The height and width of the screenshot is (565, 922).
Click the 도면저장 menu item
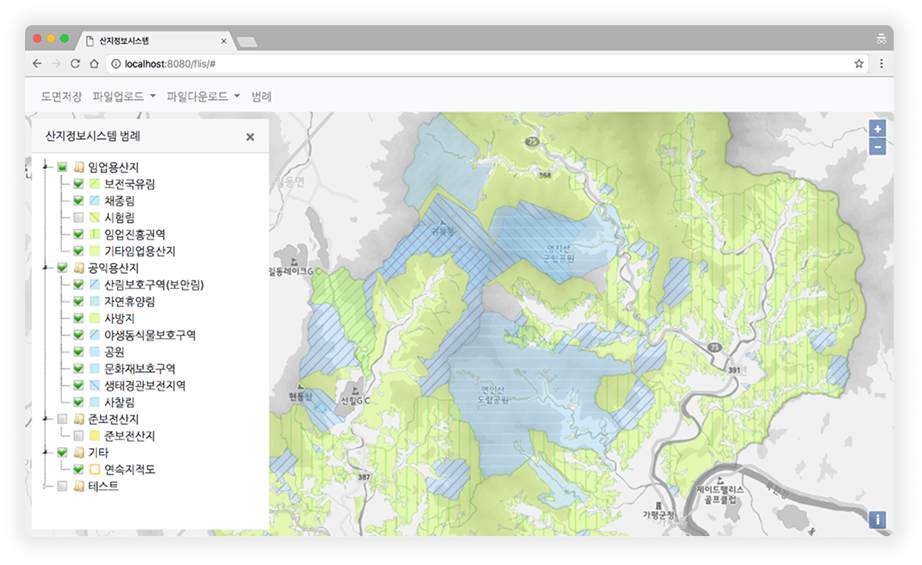click(61, 97)
